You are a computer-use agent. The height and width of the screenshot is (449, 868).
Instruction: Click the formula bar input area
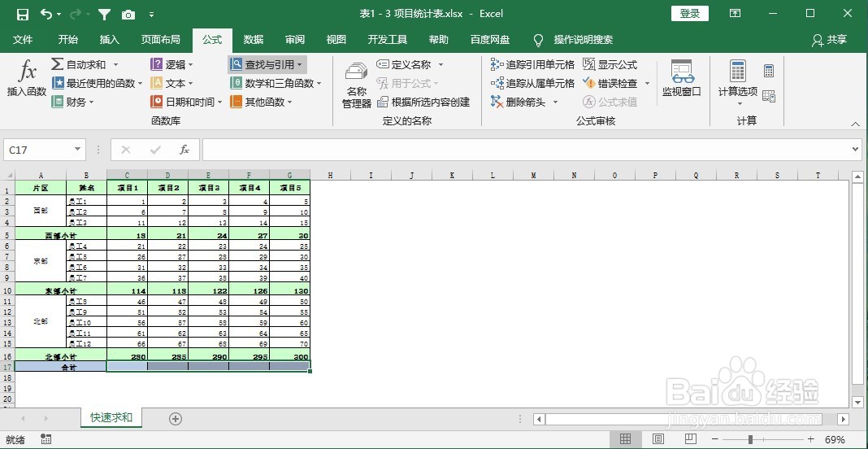(x=527, y=150)
